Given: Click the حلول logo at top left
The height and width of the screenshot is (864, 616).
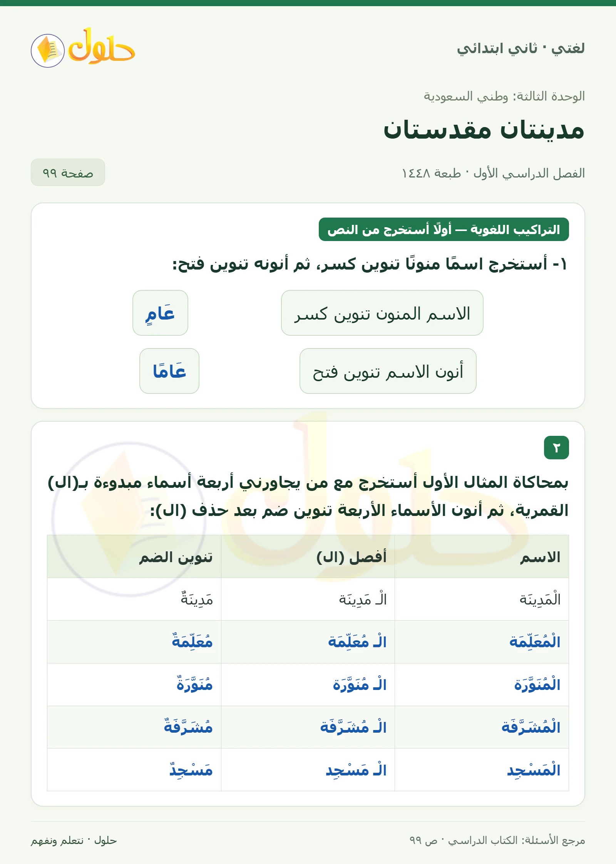Looking at the screenshot, I should [83, 49].
